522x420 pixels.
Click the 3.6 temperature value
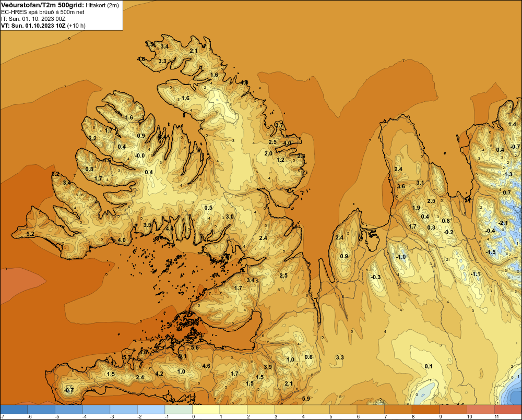pyautogui.click(x=401, y=186)
